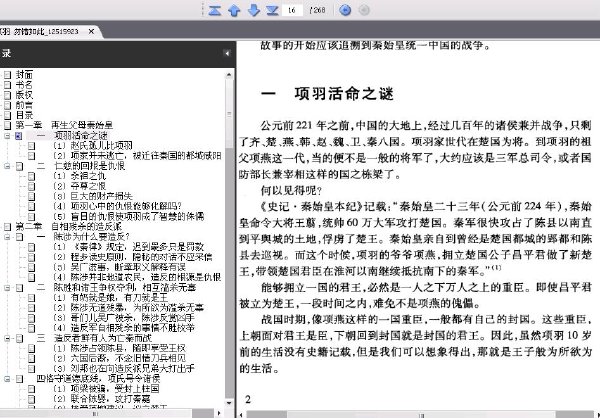This screenshot has height=418, width=600.
Task: Open outline entry 造反军自相残杀的事情不胜枚举
Action: point(124,328)
